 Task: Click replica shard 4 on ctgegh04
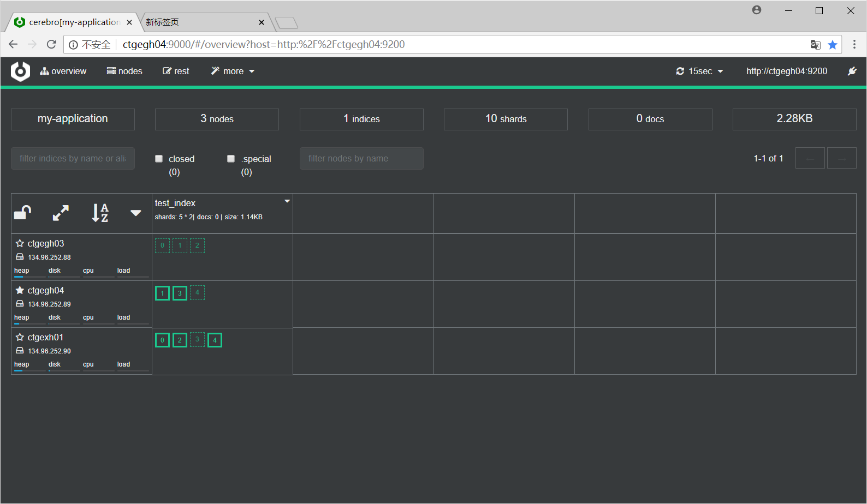pos(197,292)
